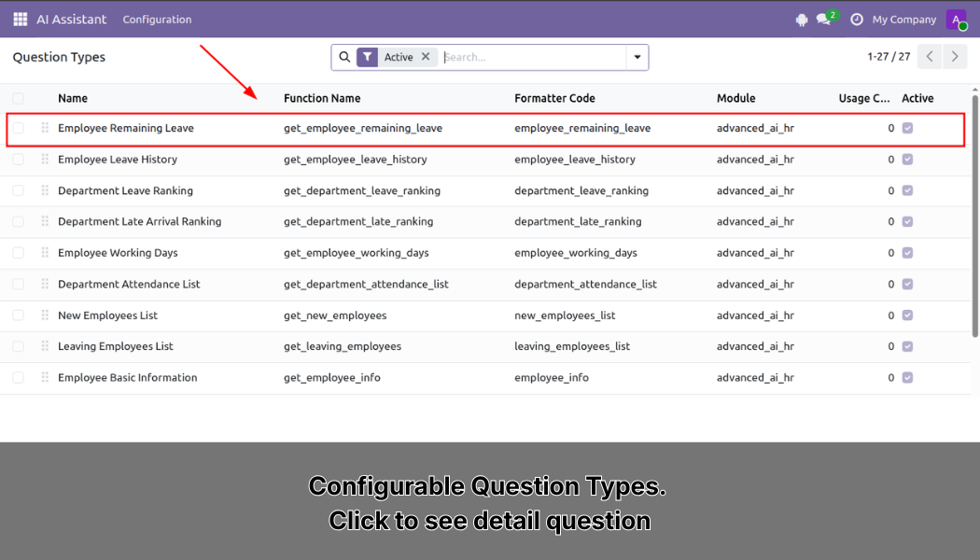This screenshot has width=980, height=560.
Task: Open the Employee Remaining Leave record
Action: [x=126, y=128]
